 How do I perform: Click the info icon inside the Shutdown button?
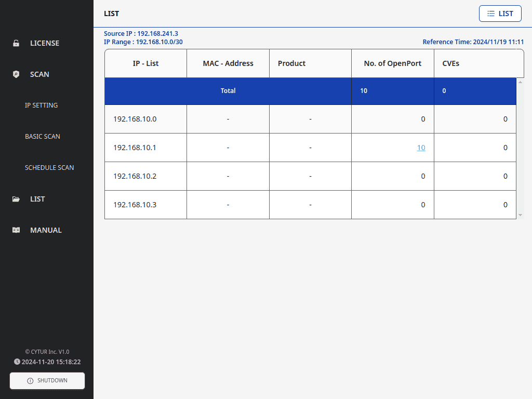(x=30, y=381)
